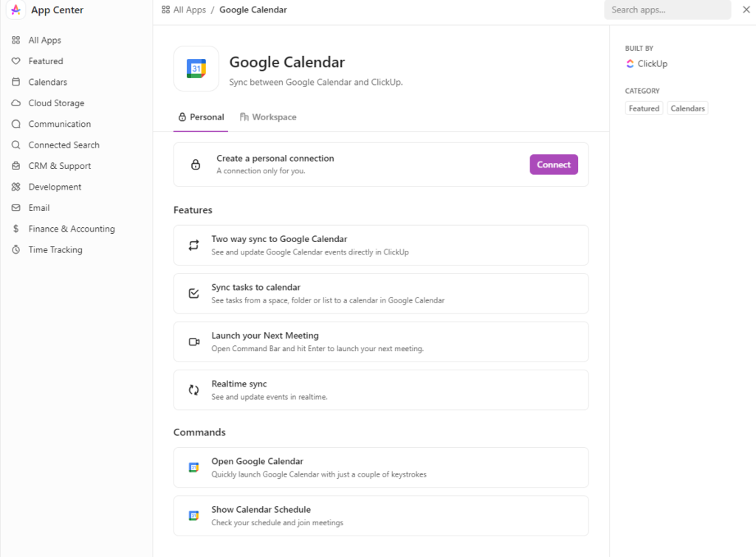Click the Email envelope icon
The image size is (756, 557).
[16, 207]
